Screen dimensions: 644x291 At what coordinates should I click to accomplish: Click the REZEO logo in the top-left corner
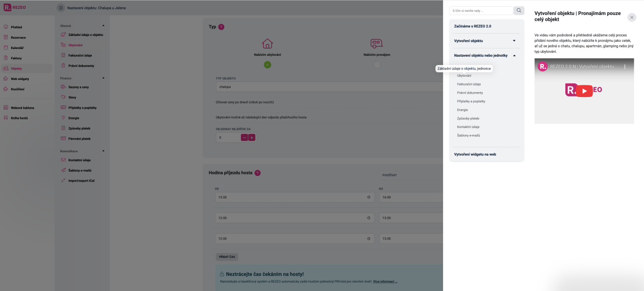(15, 7)
